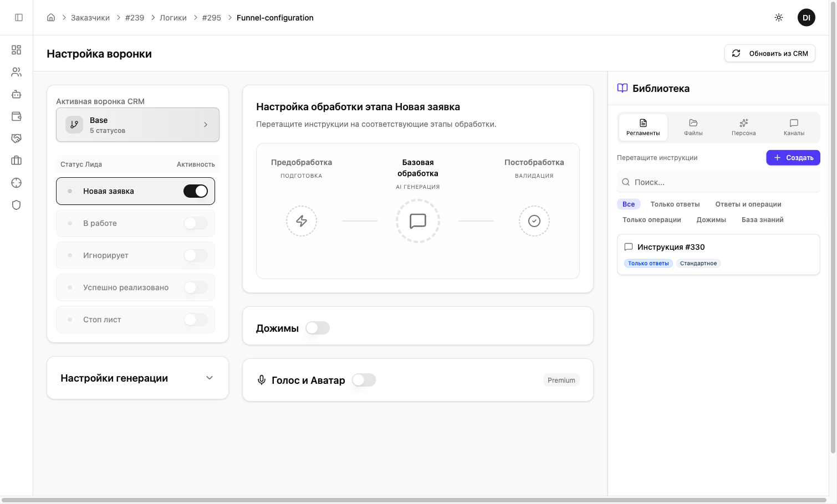The width and height of the screenshot is (837, 504).
Task: Switch to the Файлы tab
Action: 693,127
